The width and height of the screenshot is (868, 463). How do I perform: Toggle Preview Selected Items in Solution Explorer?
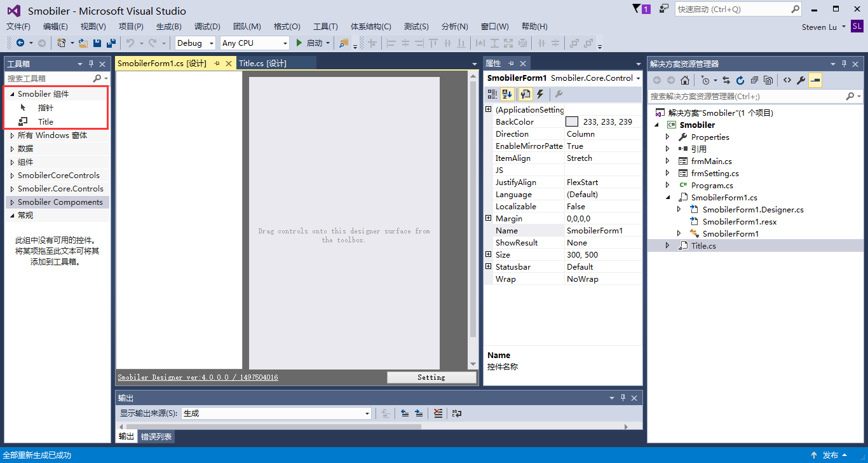click(x=815, y=80)
